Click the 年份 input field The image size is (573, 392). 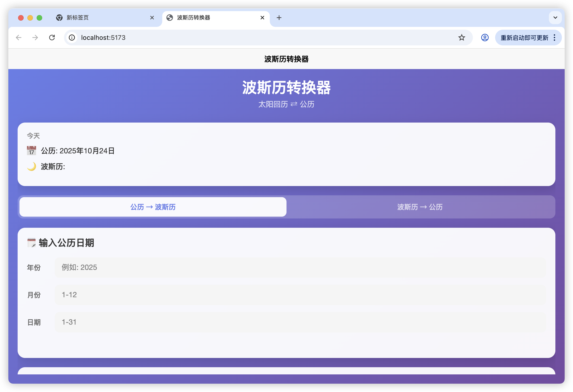point(300,267)
